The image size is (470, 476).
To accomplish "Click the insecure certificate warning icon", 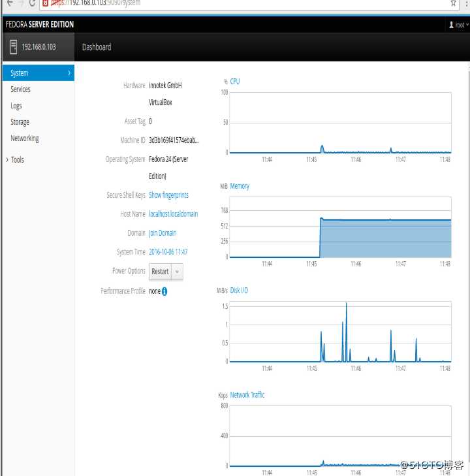I will [46, 3].
